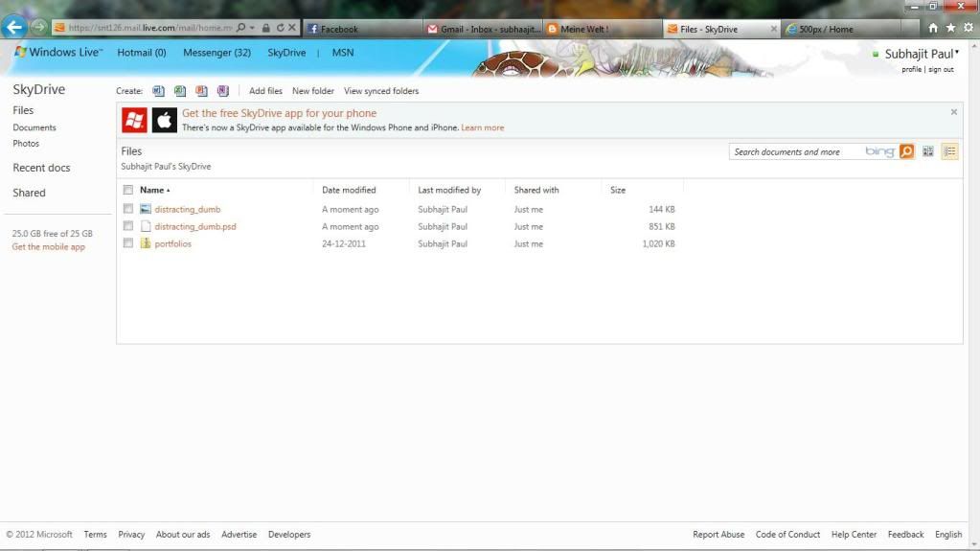This screenshot has width=980, height=551.
Task: Click sign out
Action: (941, 69)
